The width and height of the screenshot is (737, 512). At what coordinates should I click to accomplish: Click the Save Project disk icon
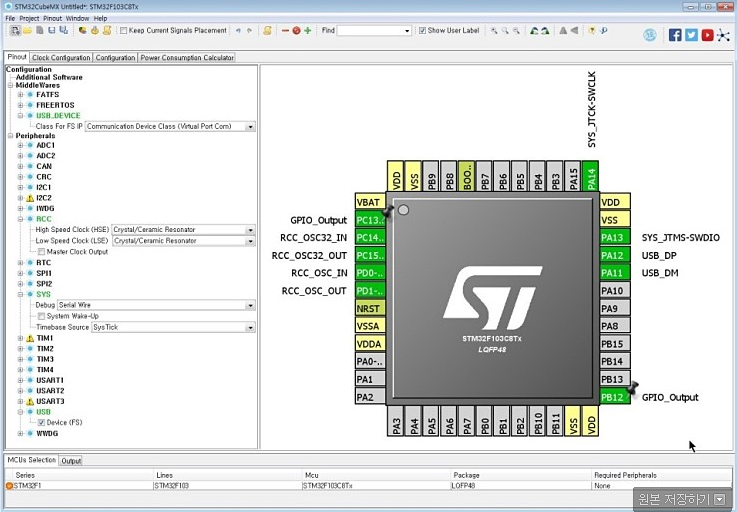[52, 31]
